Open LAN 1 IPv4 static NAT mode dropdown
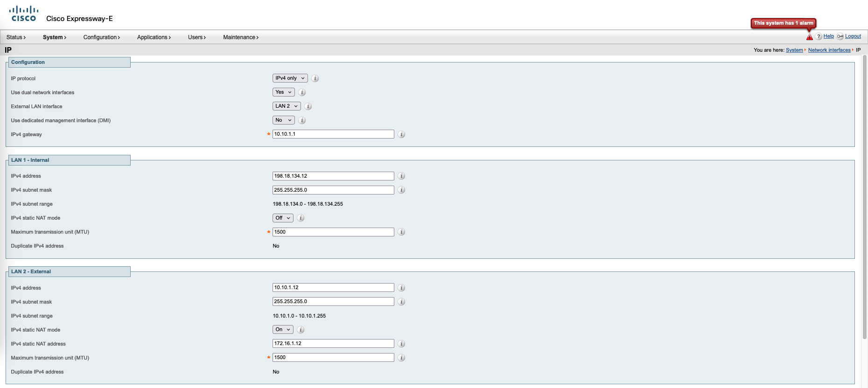The height and width of the screenshot is (388, 868). tap(283, 218)
